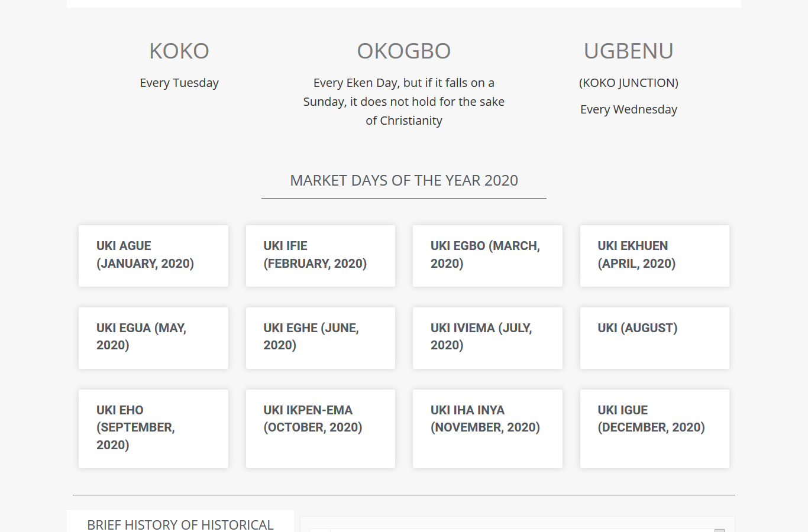The image size is (808, 532).
Task: Click the Brief History of Historical heading
Action: pos(180,524)
